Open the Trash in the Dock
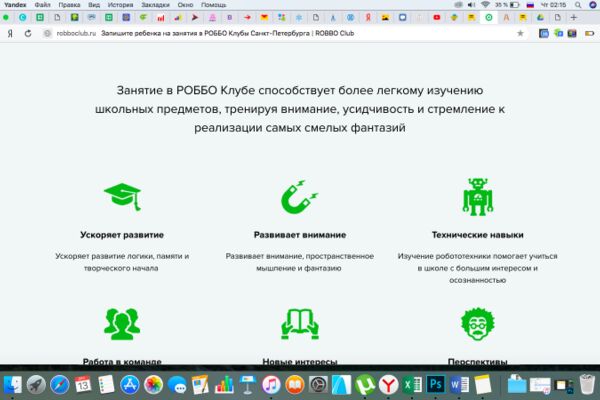 (x=587, y=384)
